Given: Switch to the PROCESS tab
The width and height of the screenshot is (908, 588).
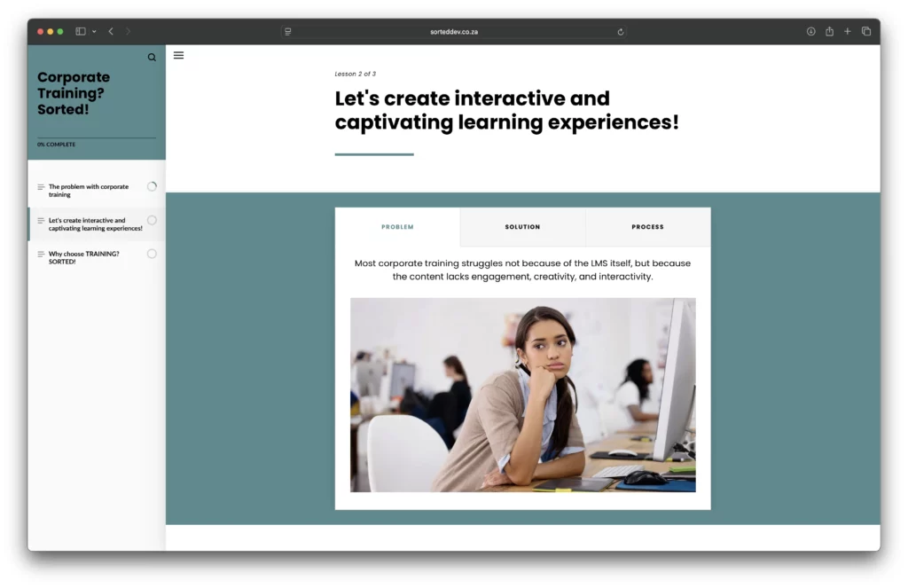Looking at the screenshot, I should (647, 227).
